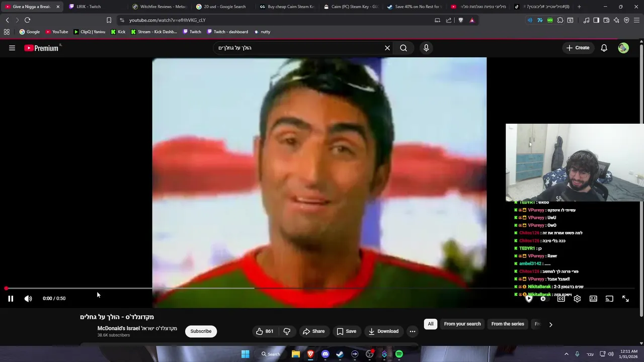Open the video player settings gear
Image resolution: width=644 pixels, height=362 pixels.
(x=577, y=299)
